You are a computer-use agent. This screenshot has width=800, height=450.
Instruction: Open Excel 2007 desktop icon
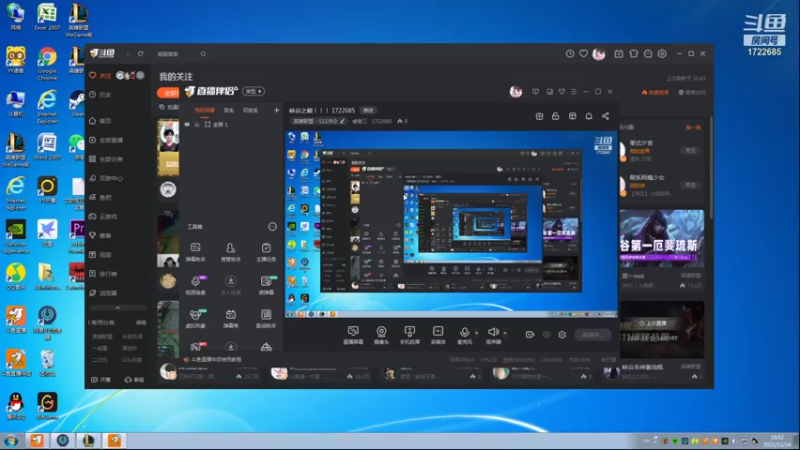(47, 16)
